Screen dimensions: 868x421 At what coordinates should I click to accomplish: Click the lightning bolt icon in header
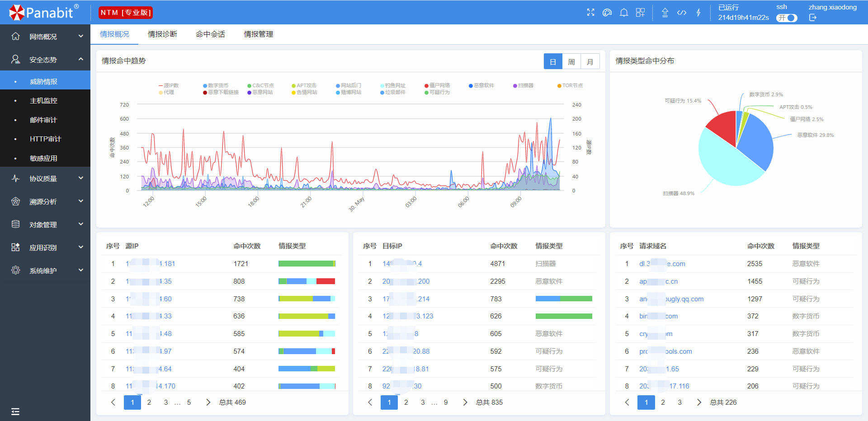698,13
